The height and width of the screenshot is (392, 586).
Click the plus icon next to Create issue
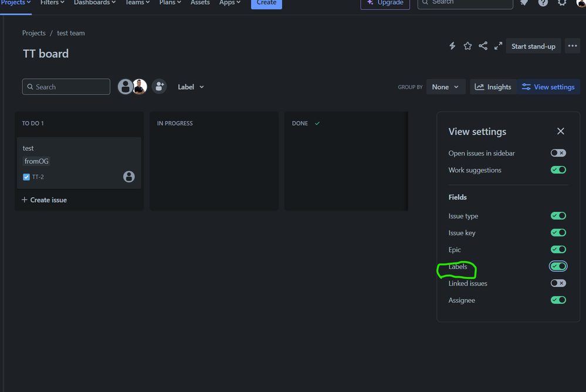tap(25, 200)
